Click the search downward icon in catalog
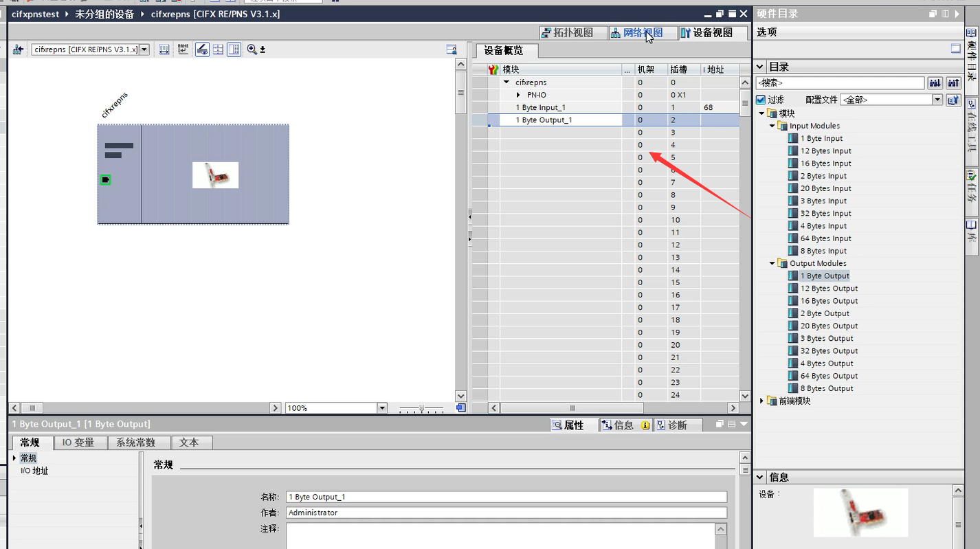The height and width of the screenshot is (549, 980). point(935,83)
